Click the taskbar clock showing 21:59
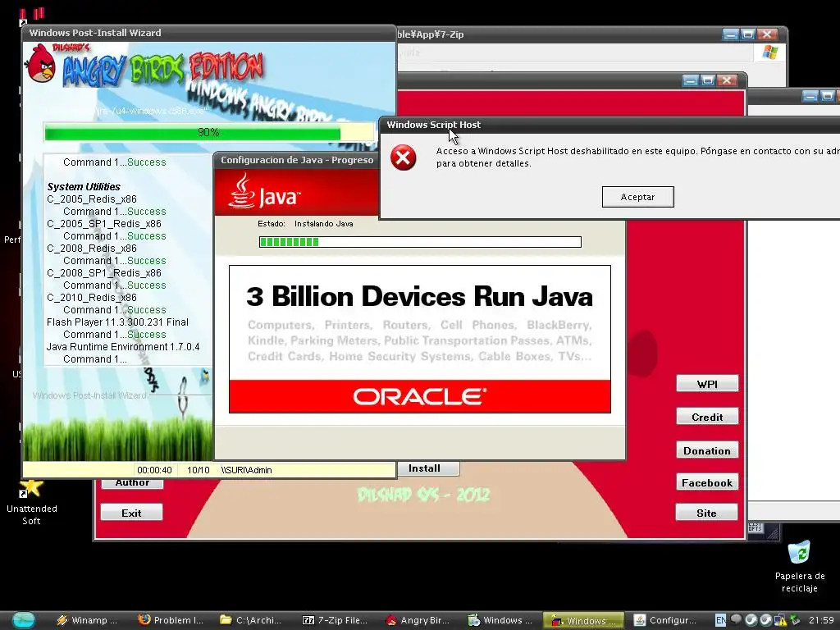This screenshot has width=840, height=630. click(821, 620)
